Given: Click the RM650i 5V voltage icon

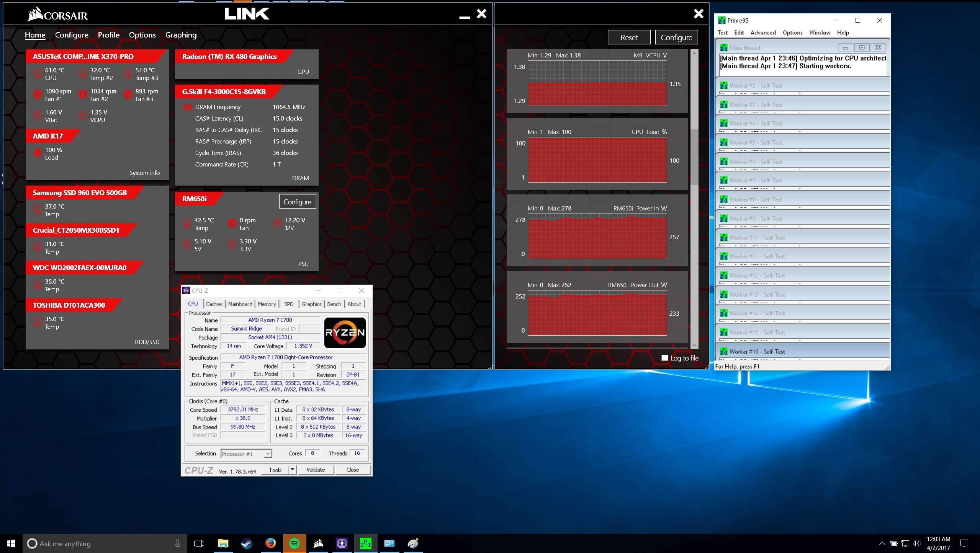Looking at the screenshot, I should pos(187,245).
